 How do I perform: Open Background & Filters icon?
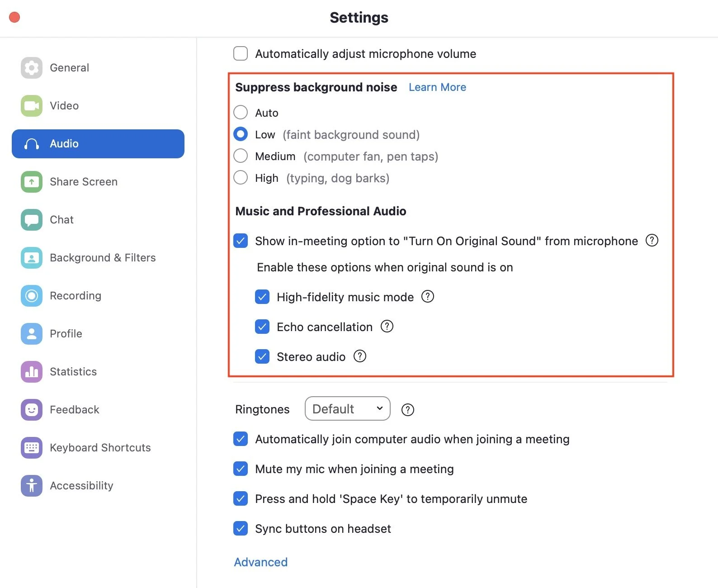(32, 258)
